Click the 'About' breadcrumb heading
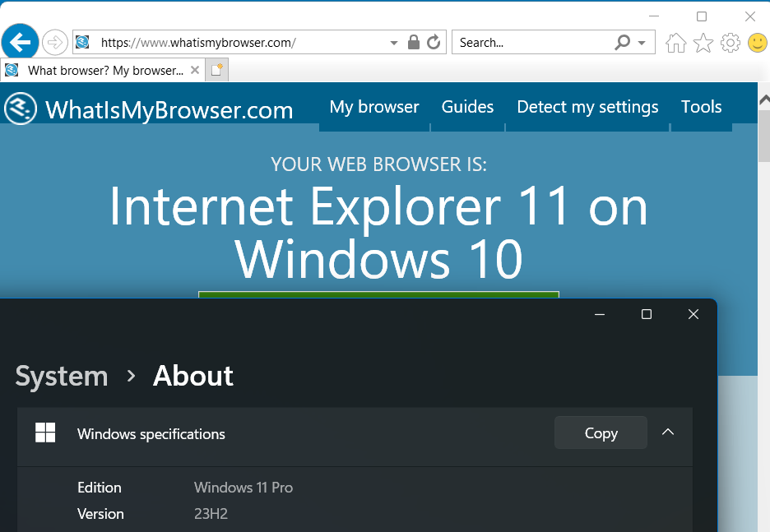Screen dimensions: 770x532 point(193,376)
